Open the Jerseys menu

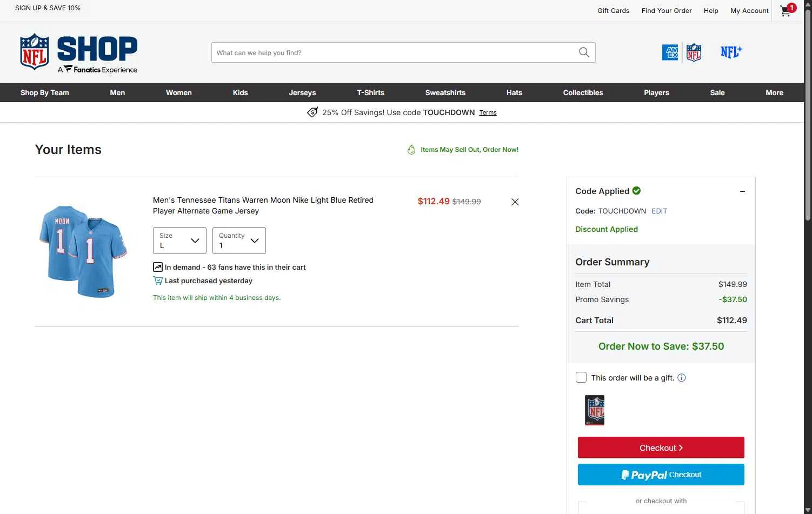point(302,92)
